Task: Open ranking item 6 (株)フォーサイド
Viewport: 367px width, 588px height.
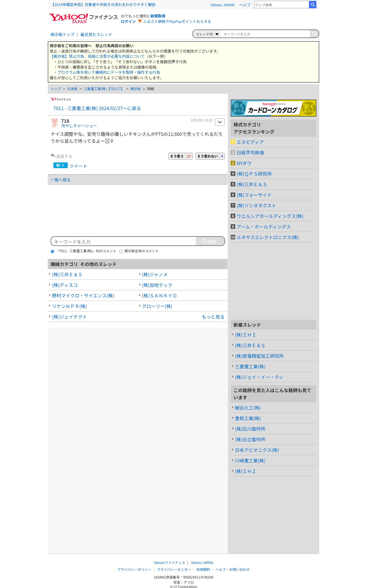Action: click(254, 195)
